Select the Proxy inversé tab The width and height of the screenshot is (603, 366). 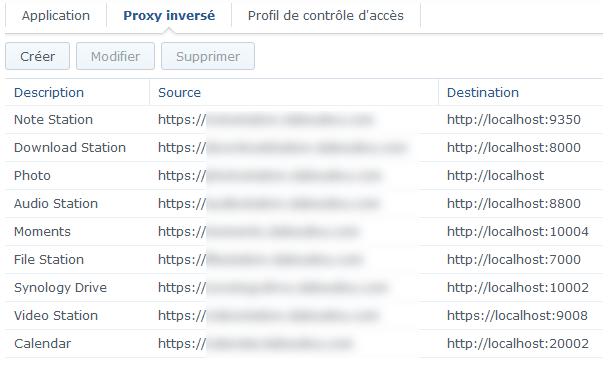pos(169,16)
